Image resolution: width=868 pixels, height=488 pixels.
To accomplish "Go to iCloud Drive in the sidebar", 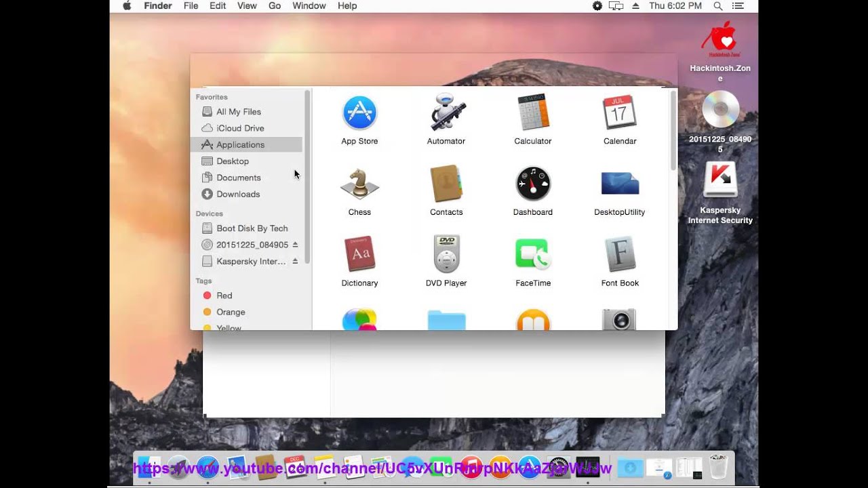I will tap(248, 128).
